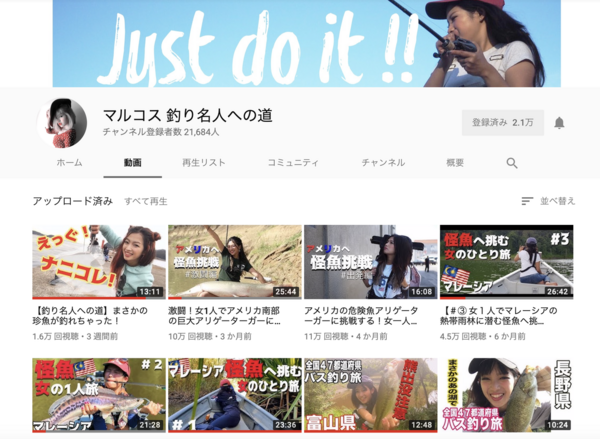Toggle the 登録済み subscription button
This screenshot has width=600, height=439.
point(502,123)
